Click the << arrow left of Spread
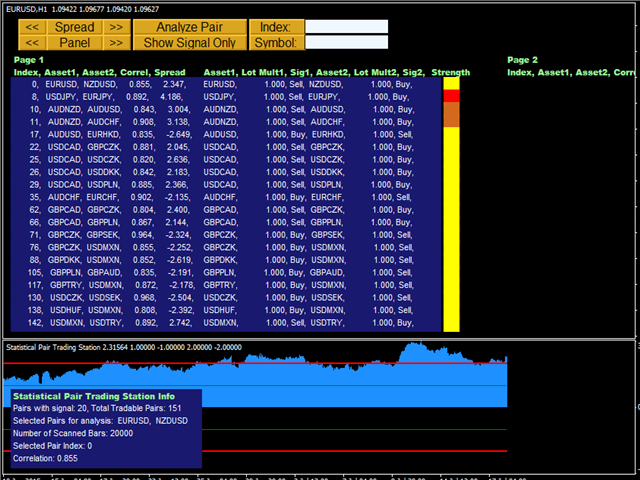The image size is (640, 480). click(x=32, y=27)
